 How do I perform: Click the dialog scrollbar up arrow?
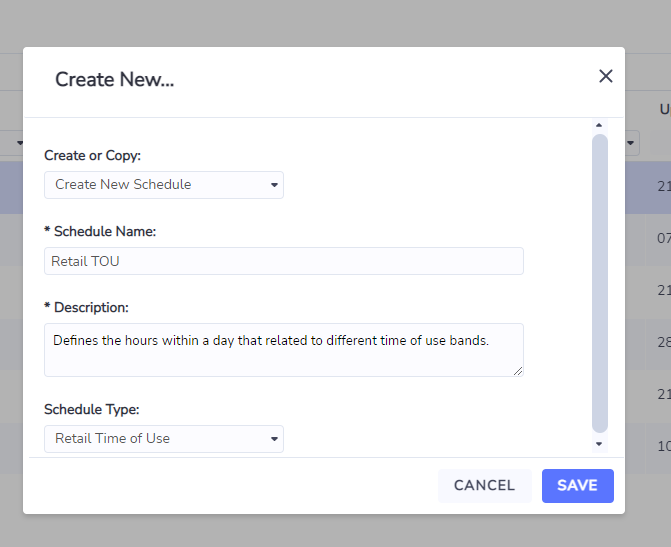[599, 125]
